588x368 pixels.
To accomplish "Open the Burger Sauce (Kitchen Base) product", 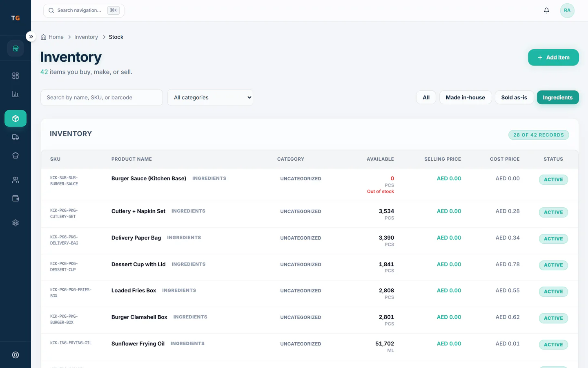I will (149, 179).
